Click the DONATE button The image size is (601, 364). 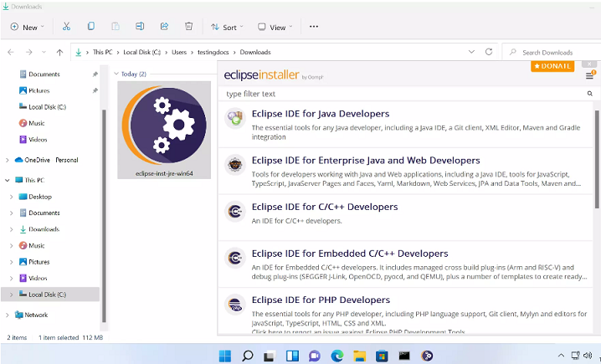tap(552, 66)
